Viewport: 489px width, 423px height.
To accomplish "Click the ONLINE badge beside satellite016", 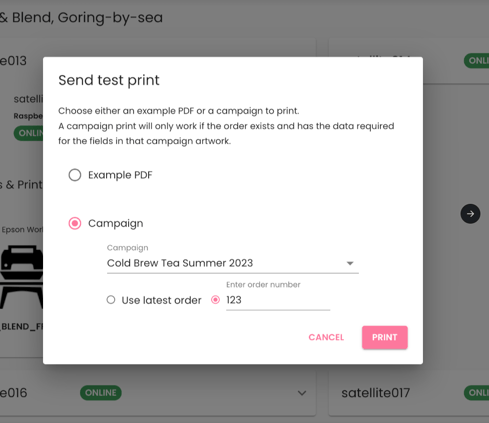I will pyautogui.click(x=101, y=393).
